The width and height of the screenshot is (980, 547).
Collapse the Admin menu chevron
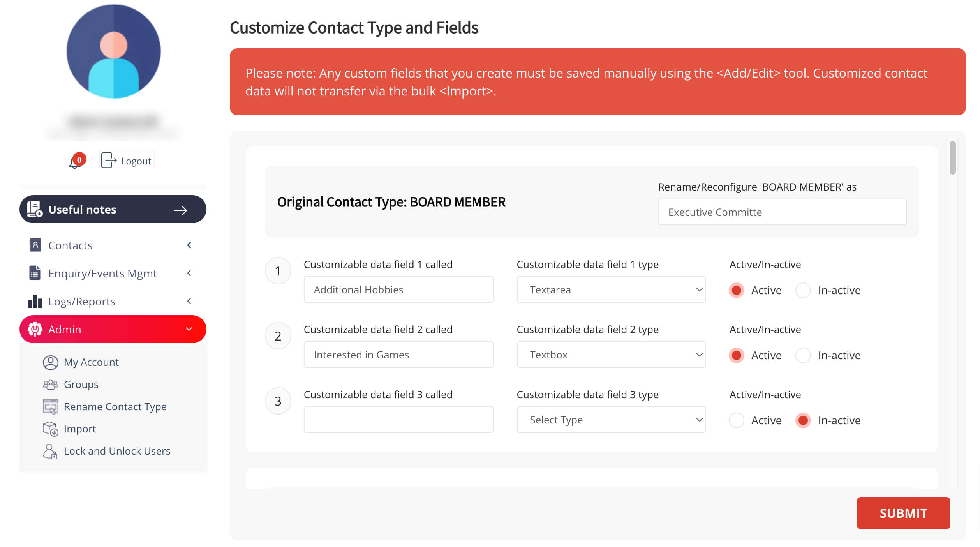tap(189, 329)
